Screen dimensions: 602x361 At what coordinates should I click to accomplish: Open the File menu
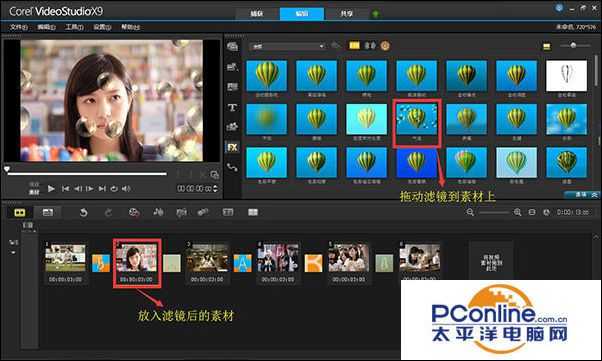[x=18, y=27]
